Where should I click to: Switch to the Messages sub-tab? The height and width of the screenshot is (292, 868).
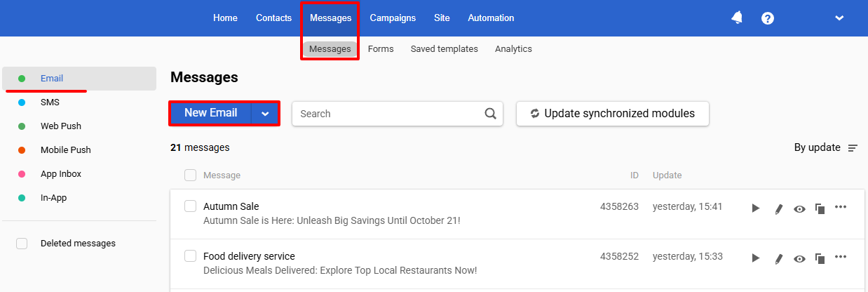[x=330, y=49]
